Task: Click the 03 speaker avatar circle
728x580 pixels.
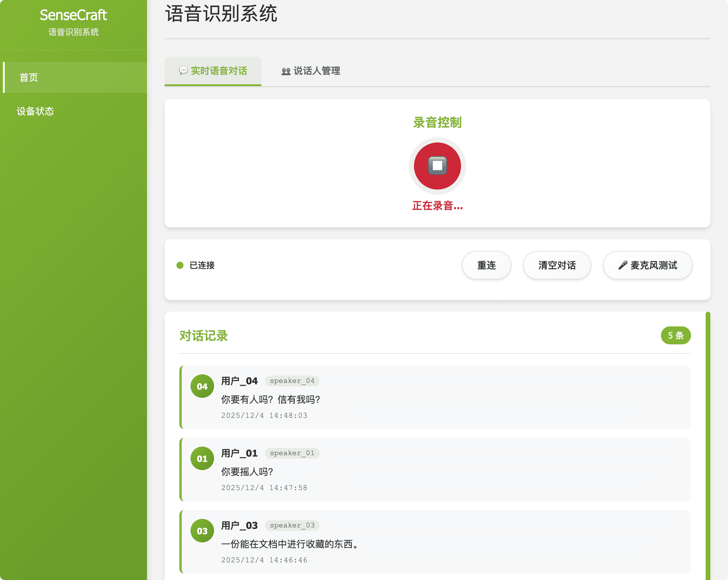Action: click(x=202, y=530)
